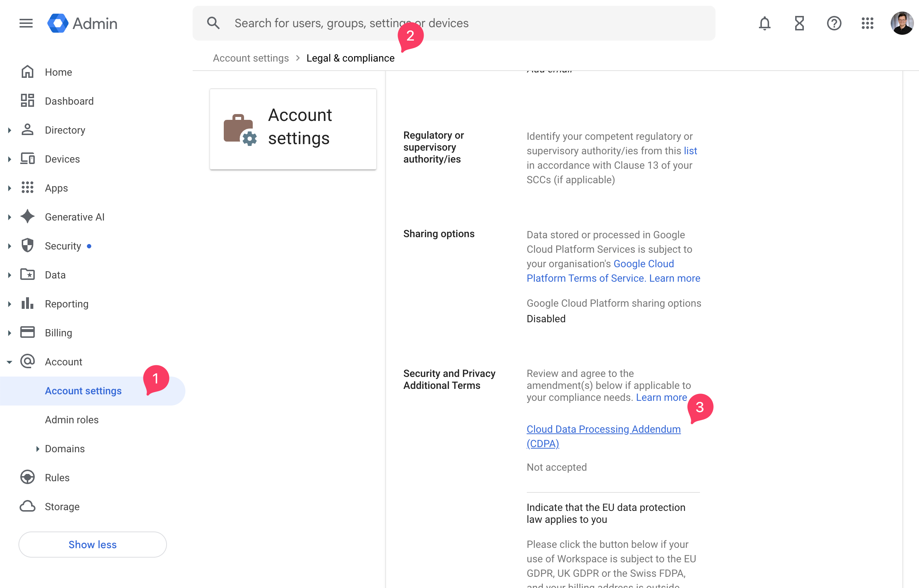Click the Apps grid icon in sidebar
The height and width of the screenshot is (588, 919).
coord(28,188)
